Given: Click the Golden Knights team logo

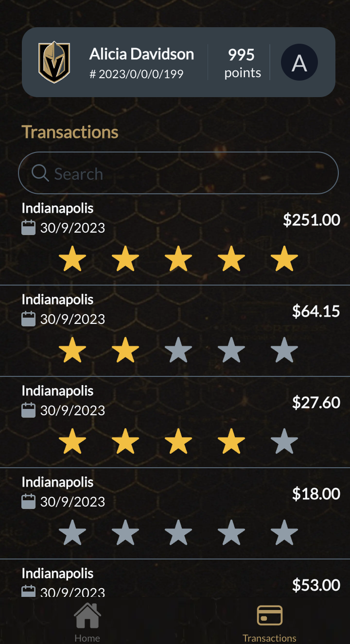Looking at the screenshot, I should 54,62.
